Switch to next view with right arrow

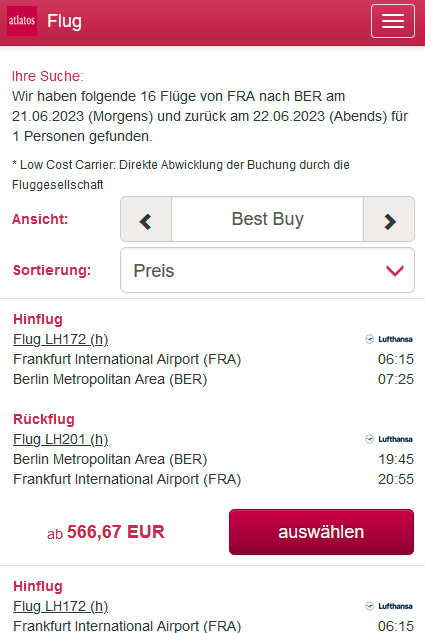coord(389,220)
